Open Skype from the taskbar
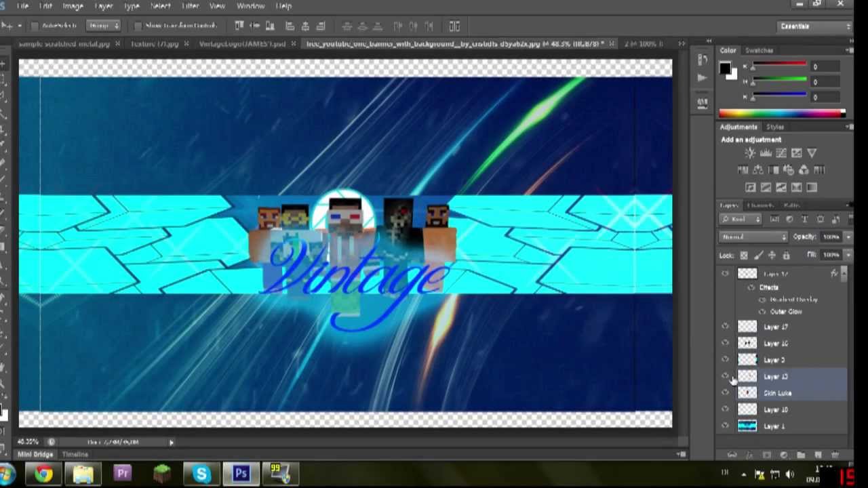868x488 pixels. (x=201, y=474)
